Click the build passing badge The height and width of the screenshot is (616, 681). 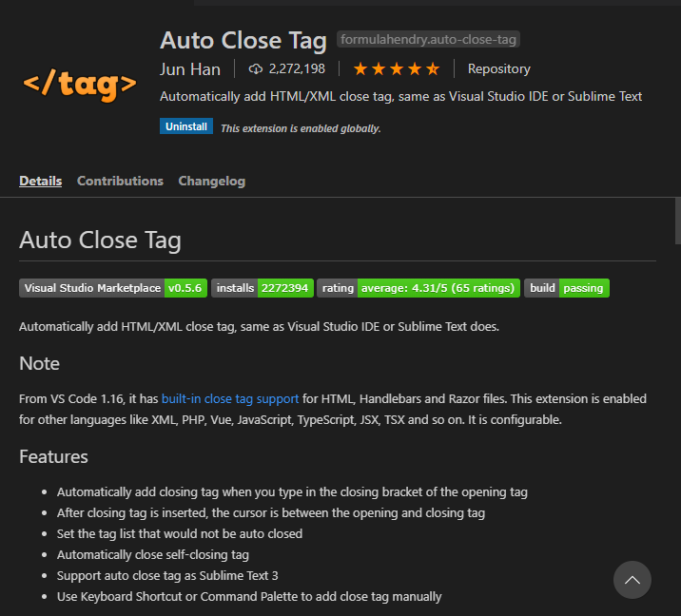tap(567, 288)
